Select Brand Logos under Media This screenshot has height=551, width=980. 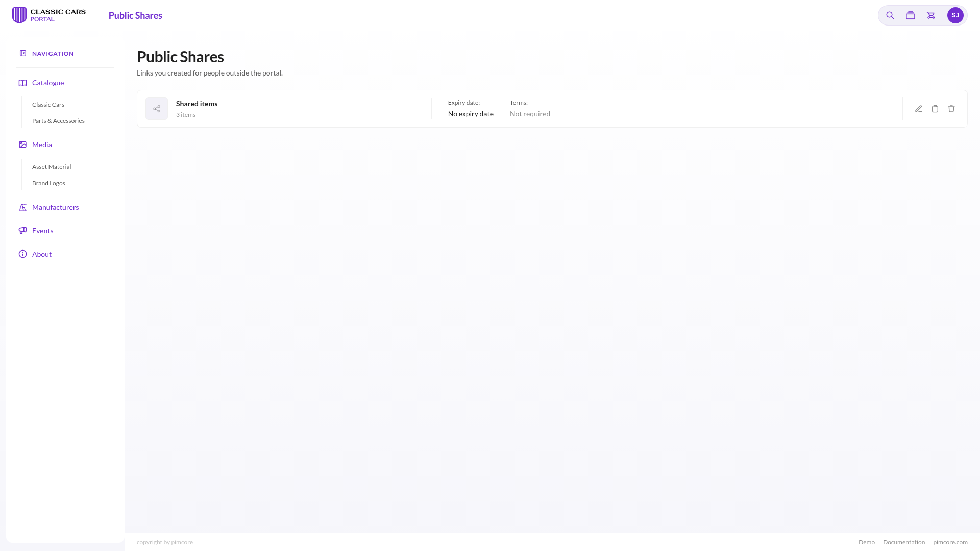(x=48, y=183)
